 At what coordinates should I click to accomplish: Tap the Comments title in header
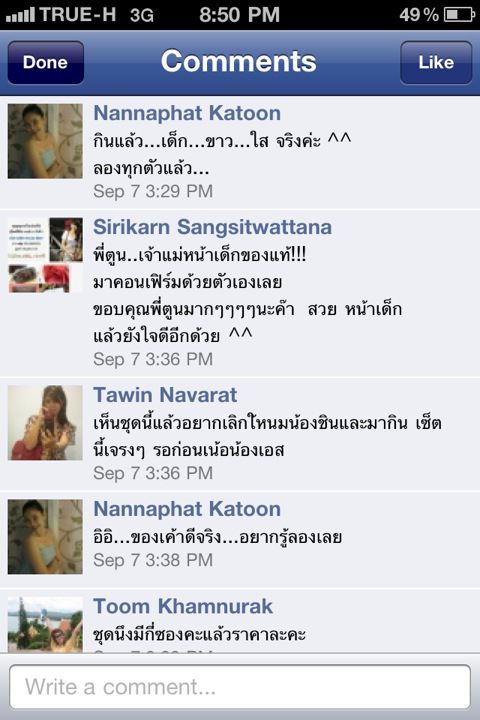coord(239,61)
